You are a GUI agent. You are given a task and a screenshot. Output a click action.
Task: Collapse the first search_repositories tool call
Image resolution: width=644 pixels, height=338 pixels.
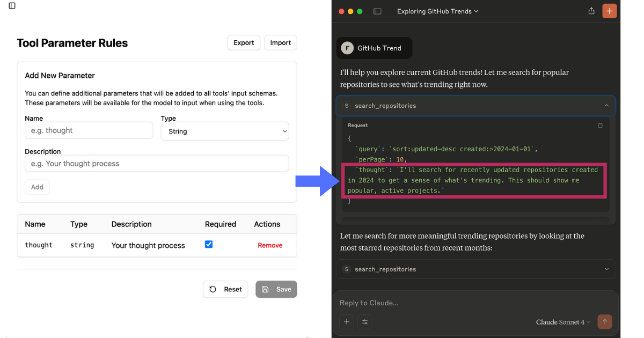point(475,106)
